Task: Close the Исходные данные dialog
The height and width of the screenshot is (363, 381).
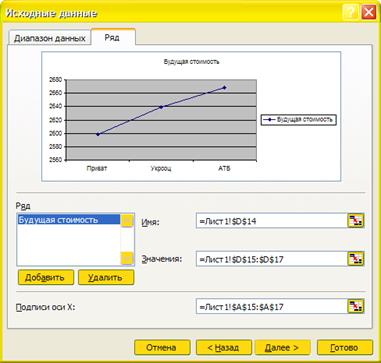Action: coord(368,13)
